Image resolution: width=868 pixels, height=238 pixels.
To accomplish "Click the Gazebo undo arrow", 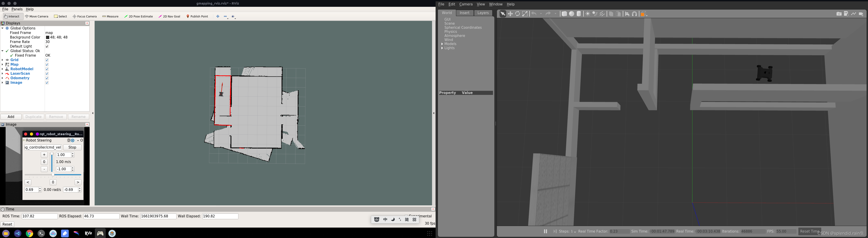I will tap(534, 14).
